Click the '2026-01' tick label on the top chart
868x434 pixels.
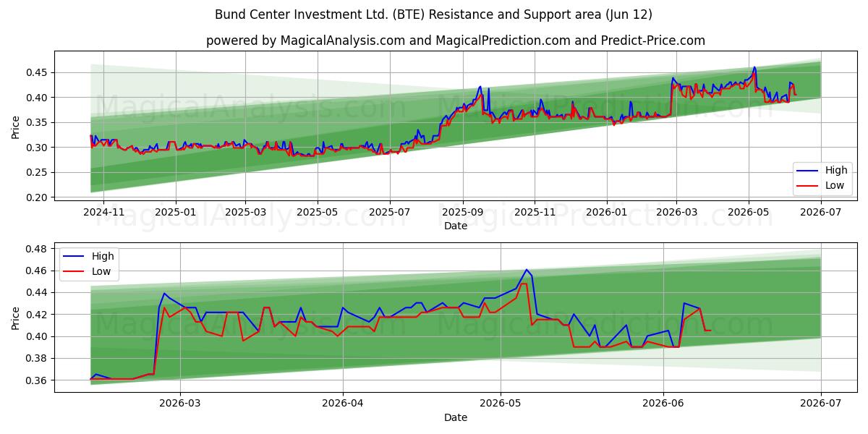pos(607,212)
